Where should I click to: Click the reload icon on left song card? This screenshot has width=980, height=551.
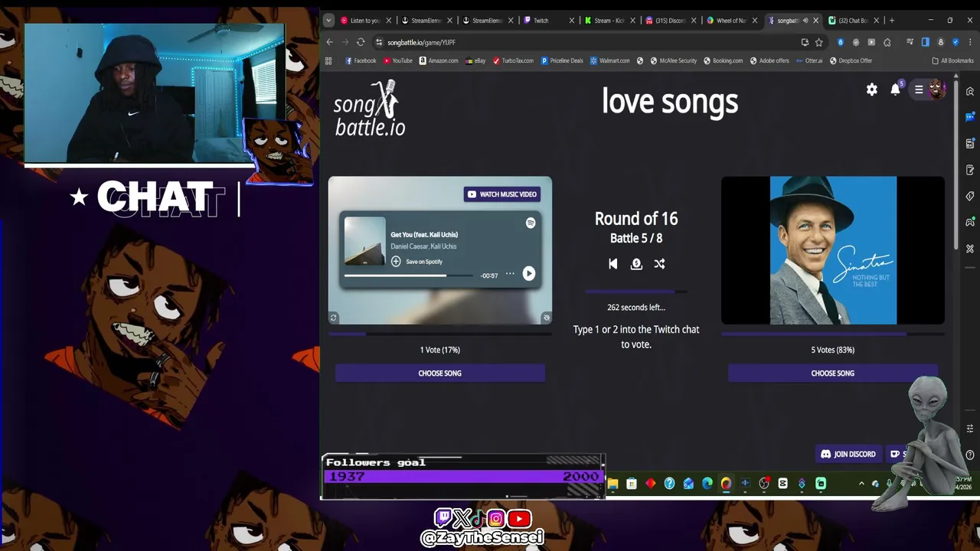[x=333, y=318]
